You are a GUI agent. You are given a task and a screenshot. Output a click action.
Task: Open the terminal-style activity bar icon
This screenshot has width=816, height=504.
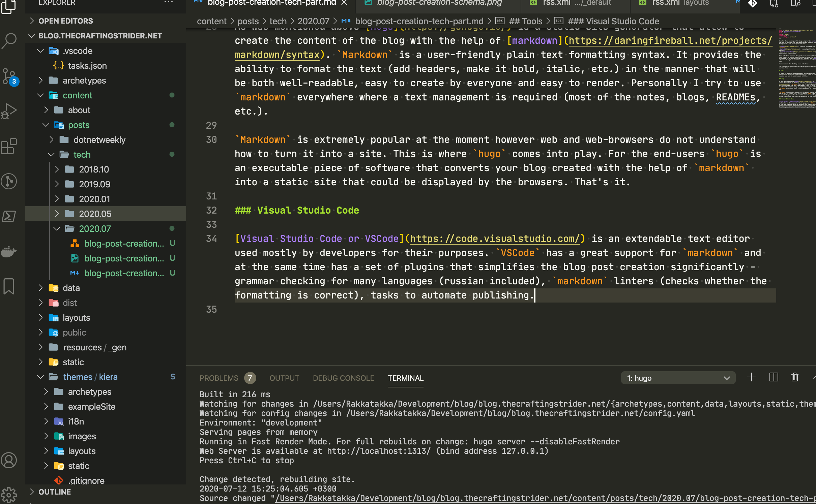[9, 216]
